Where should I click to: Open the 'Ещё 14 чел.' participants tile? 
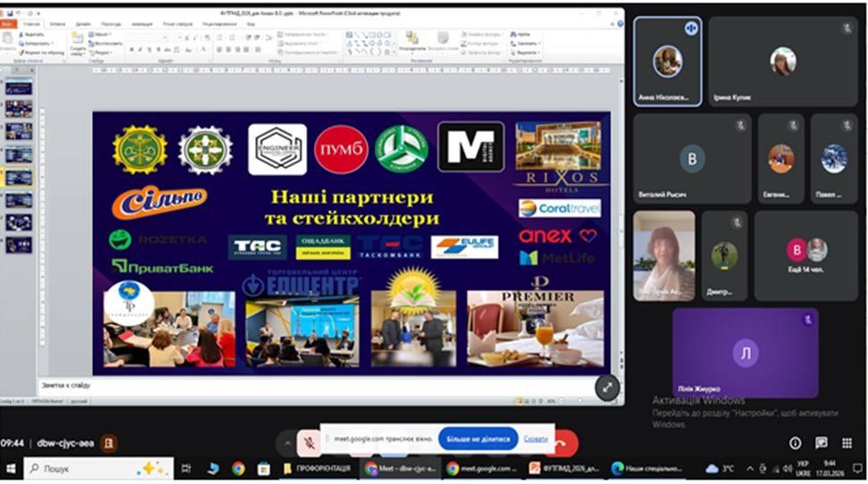pyautogui.click(x=806, y=255)
